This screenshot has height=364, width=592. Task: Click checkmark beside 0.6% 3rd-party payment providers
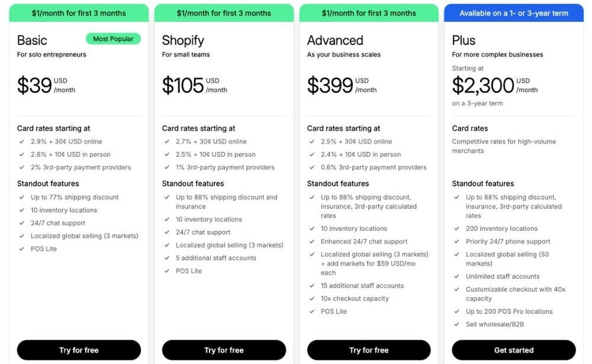311,167
